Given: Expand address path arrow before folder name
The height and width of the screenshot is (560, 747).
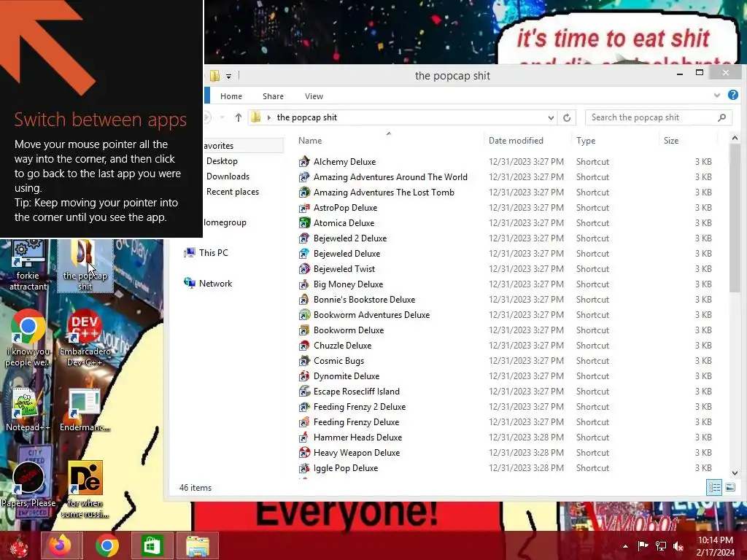Looking at the screenshot, I should pyautogui.click(x=268, y=117).
